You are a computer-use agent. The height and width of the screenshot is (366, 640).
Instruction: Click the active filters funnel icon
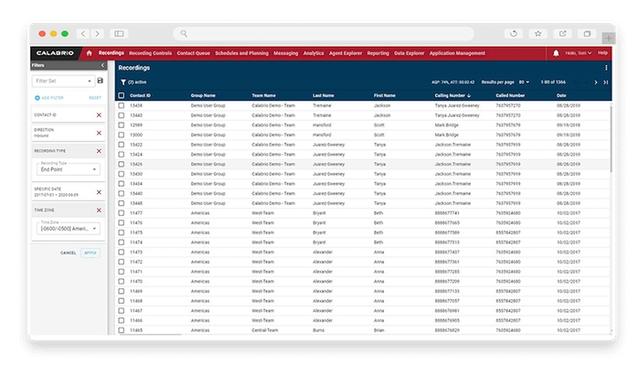[x=123, y=82]
